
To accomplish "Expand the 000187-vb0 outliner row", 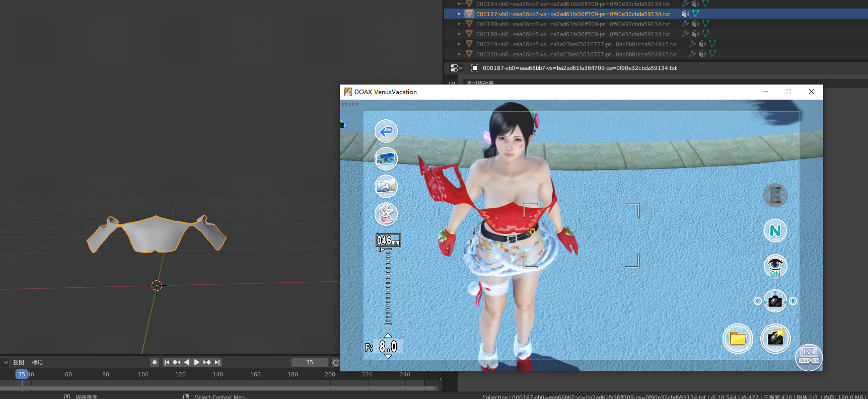I will point(459,14).
